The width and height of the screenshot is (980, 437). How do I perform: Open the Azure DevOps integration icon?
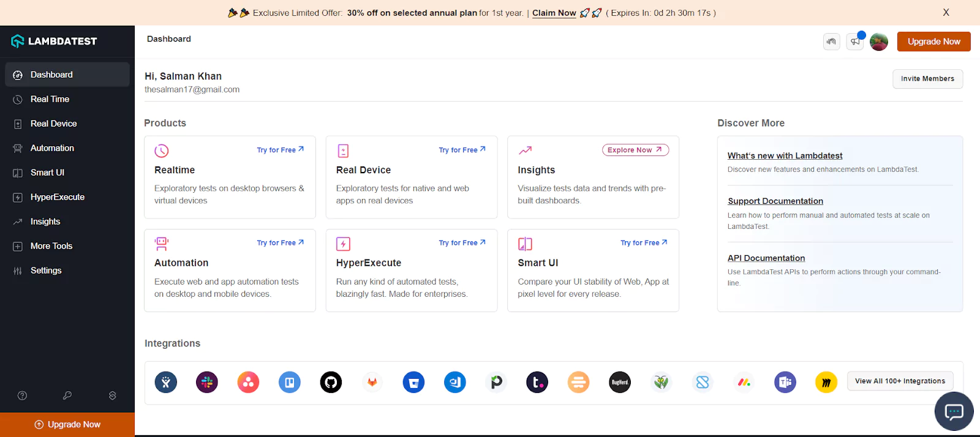tap(455, 383)
